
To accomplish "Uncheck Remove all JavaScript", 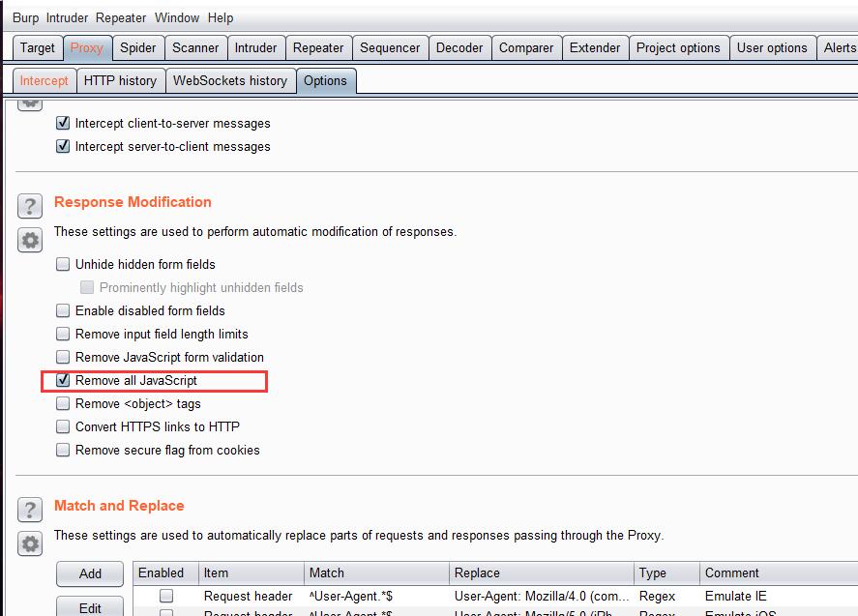I will coord(64,380).
